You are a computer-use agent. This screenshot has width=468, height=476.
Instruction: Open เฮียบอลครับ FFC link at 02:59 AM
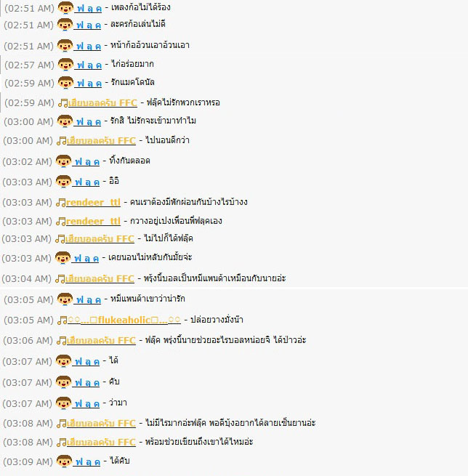click(102, 103)
